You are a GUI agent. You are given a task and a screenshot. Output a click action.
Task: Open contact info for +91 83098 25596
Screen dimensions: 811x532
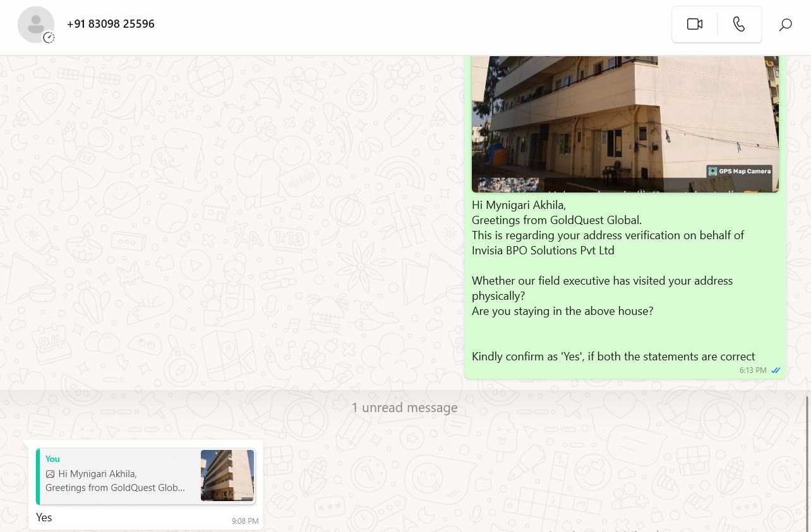[x=111, y=24]
